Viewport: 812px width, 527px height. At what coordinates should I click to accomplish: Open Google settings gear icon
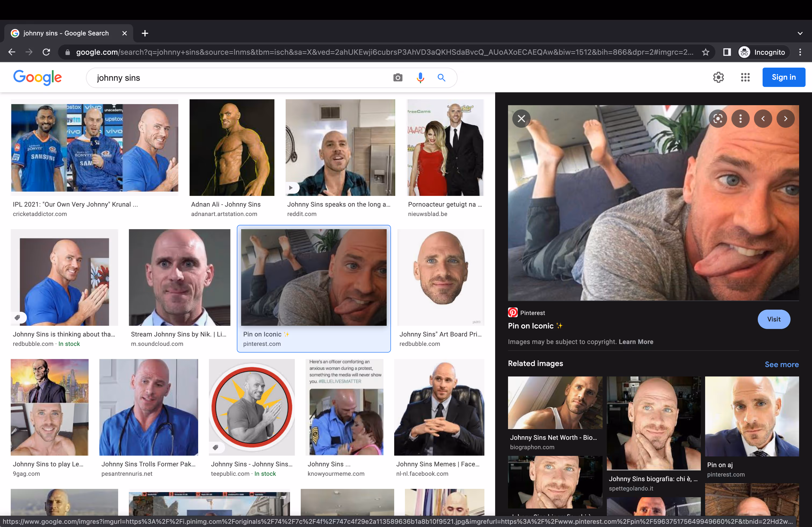(718, 77)
